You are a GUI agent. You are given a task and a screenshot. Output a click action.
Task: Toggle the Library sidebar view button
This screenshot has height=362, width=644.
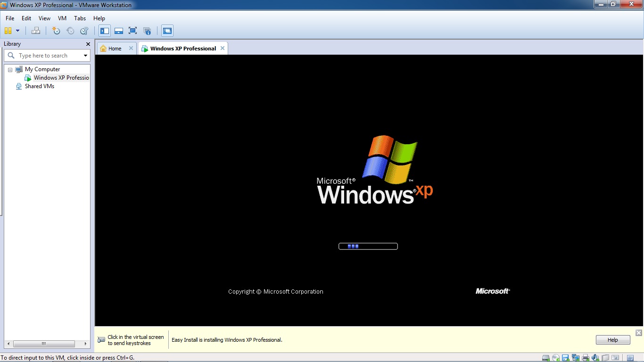tap(105, 31)
